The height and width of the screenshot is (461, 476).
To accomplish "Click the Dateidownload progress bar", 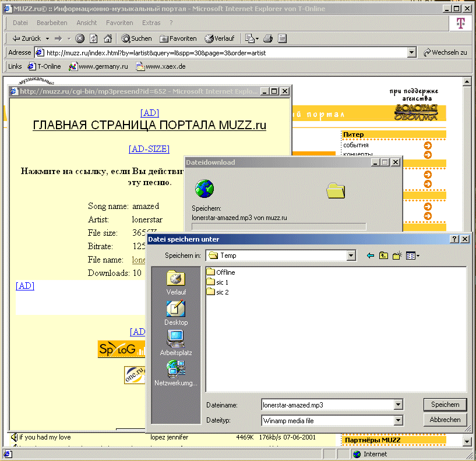I will [278, 226].
